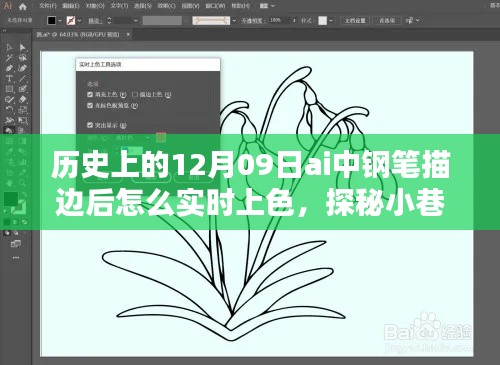Select the Magic Wand tool
The width and height of the screenshot is (500, 365).
click(9, 58)
